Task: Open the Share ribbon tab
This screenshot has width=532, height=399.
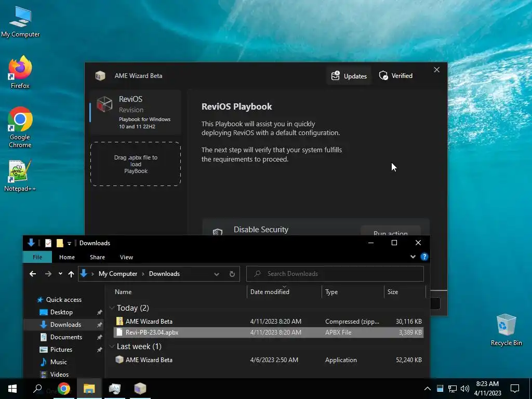Action: (97, 257)
